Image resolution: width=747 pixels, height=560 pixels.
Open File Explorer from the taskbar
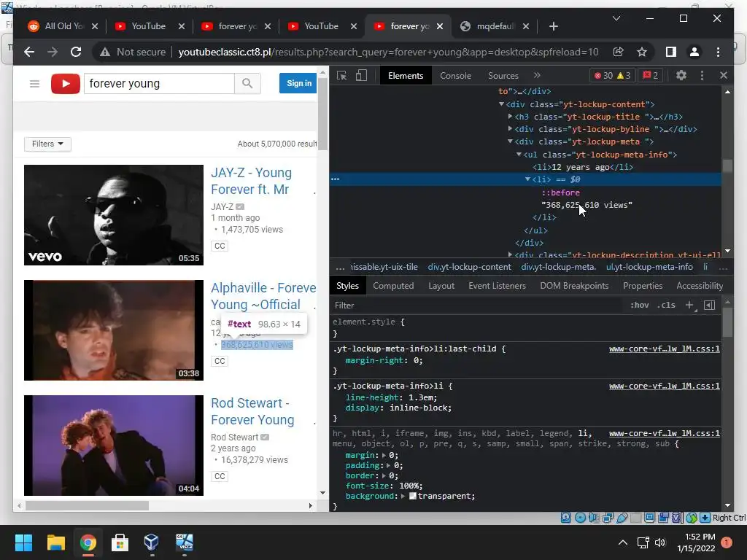55,542
